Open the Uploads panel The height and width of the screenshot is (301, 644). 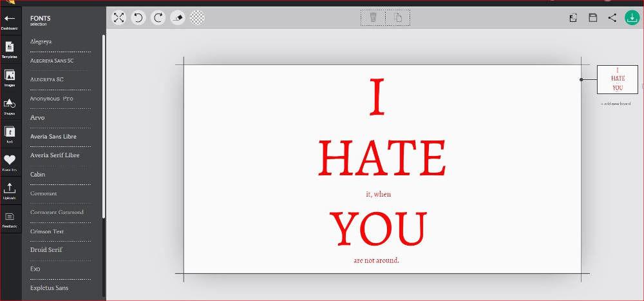[x=10, y=190]
